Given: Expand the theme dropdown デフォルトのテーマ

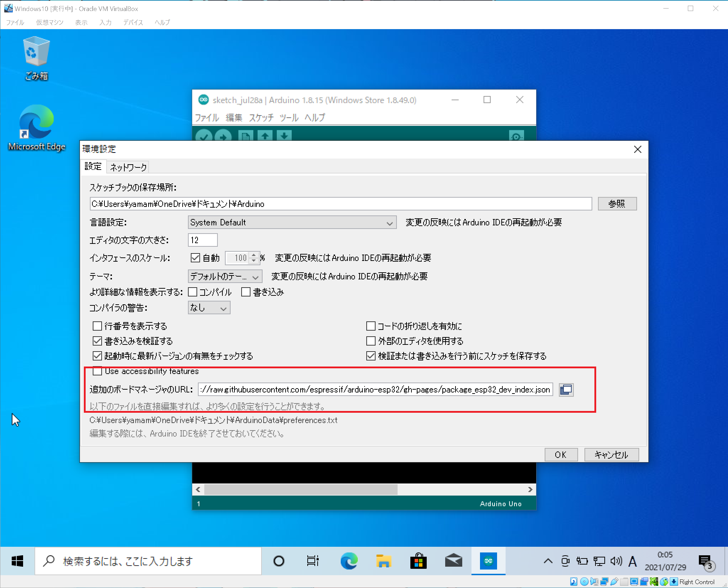Looking at the screenshot, I should (225, 277).
